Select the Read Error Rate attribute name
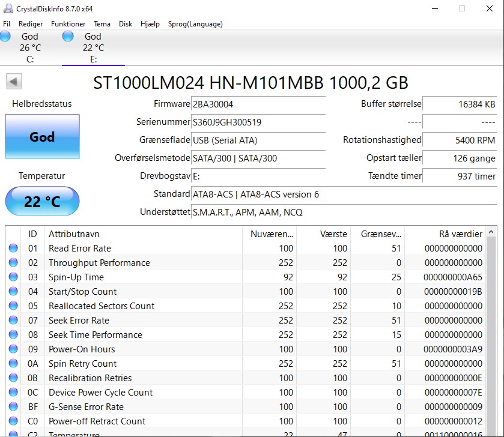Screen dimensions: 504x437 tap(80, 248)
